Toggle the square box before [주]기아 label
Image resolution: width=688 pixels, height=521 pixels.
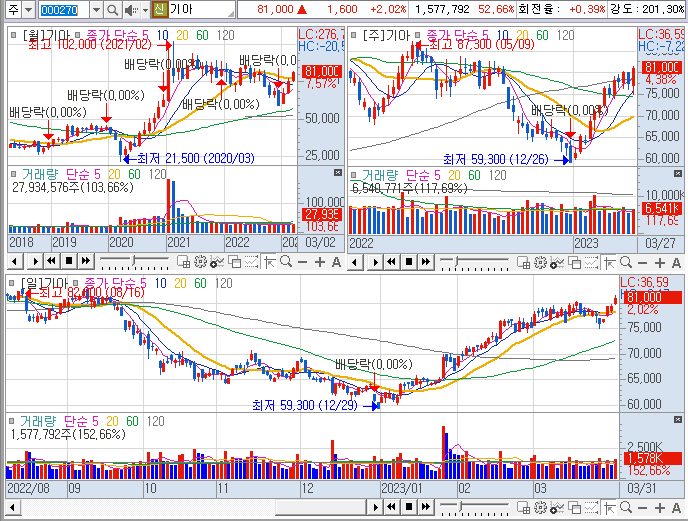click(x=353, y=35)
